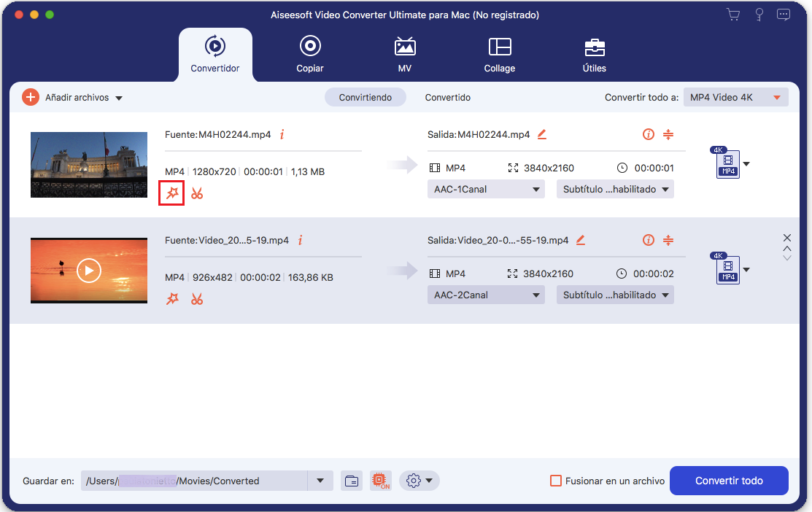812x512 pixels.
Task: Open the feedback chat icon
Action: (x=784, y=15)
